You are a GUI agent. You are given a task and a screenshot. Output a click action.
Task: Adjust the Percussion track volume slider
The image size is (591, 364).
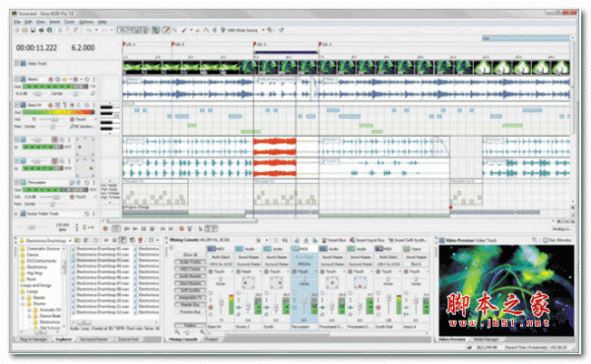click(55, 197)
